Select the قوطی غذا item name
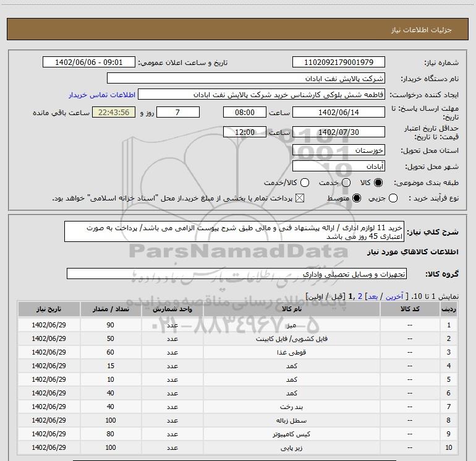 291,353
